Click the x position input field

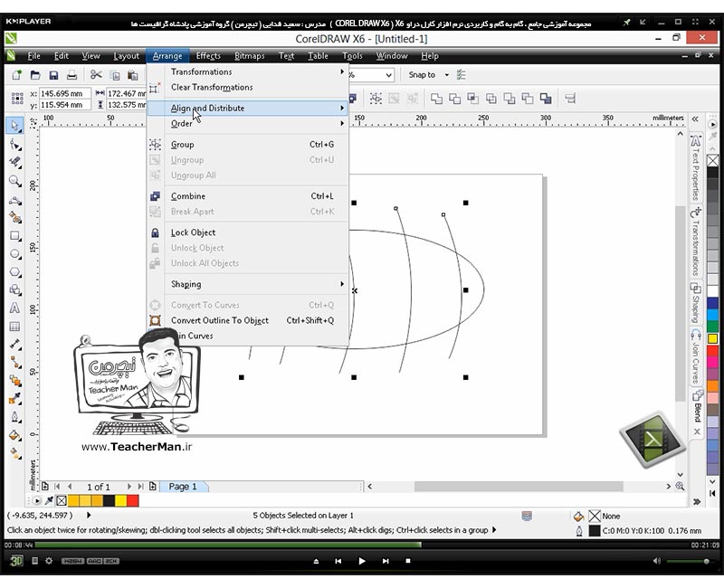[64, 93]
